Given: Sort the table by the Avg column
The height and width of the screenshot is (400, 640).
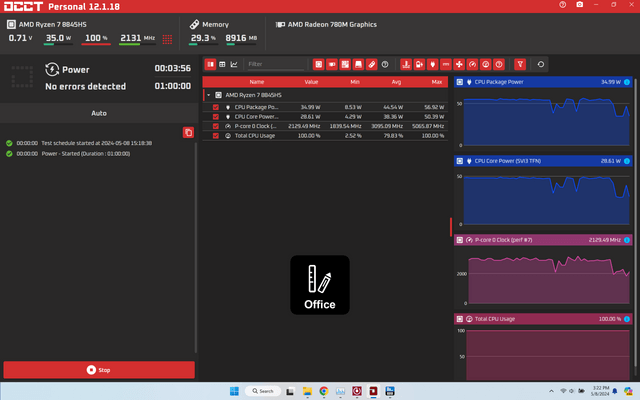Looking at the screenshot, I should 396,82.
